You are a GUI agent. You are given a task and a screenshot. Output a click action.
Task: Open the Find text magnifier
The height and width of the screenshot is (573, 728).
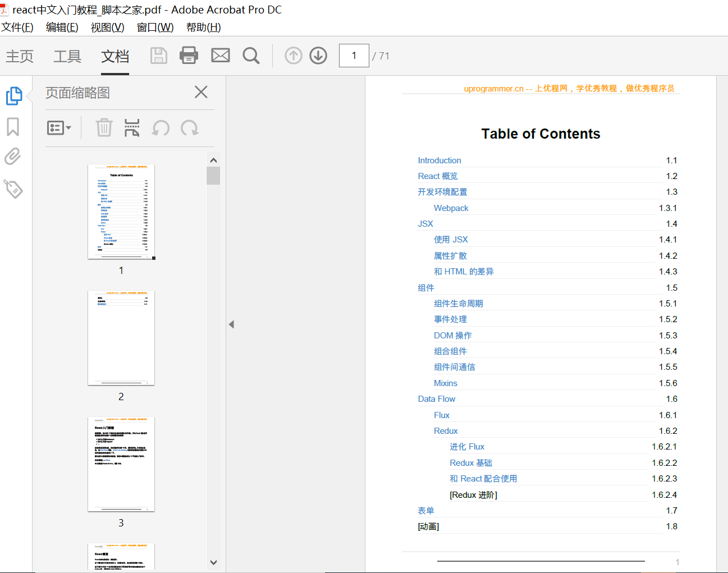click(251, 56)
